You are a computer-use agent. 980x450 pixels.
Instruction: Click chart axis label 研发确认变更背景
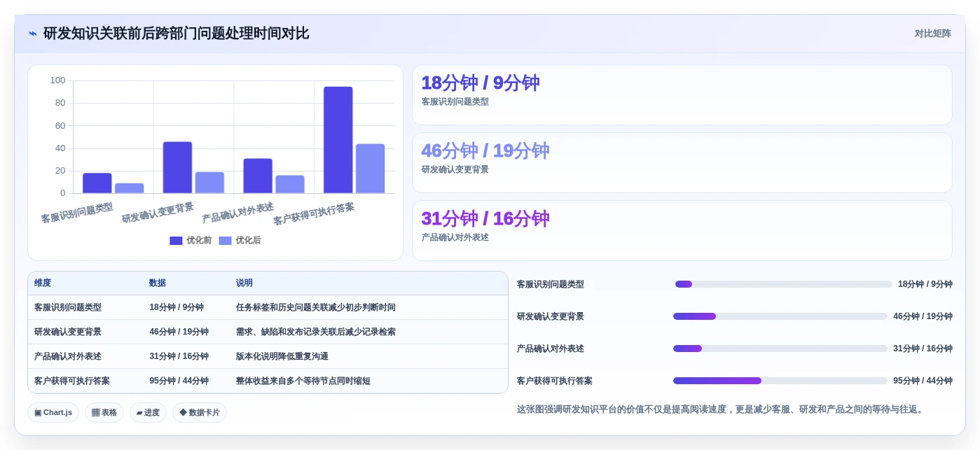click(x=158, y=213)
